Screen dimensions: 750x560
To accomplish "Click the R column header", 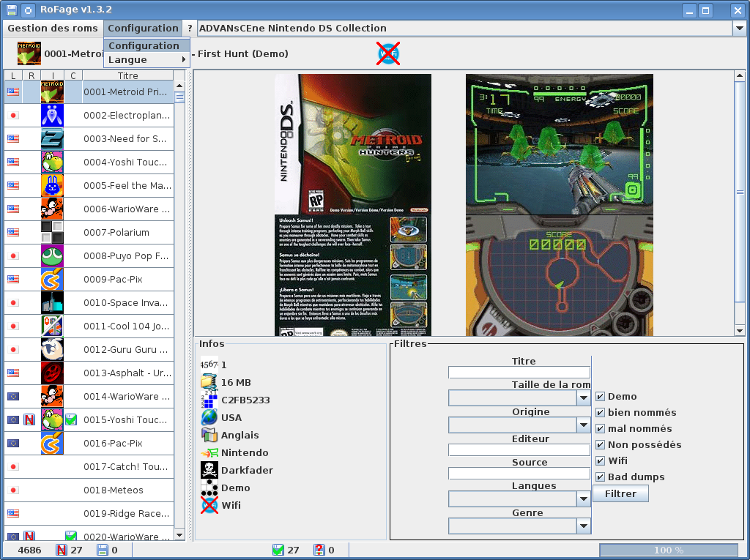I will pyautogui.click(x=31, y=75).
